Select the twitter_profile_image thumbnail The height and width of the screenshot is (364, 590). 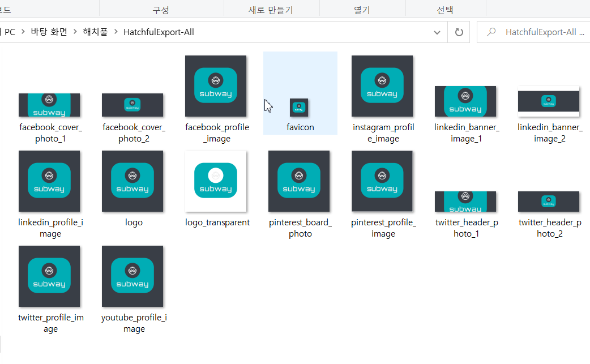[49, 276]
